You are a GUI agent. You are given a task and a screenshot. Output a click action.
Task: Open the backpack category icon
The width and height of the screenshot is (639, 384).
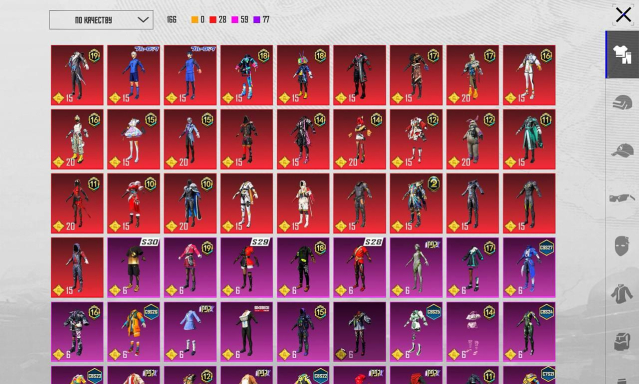coord(622,341)
